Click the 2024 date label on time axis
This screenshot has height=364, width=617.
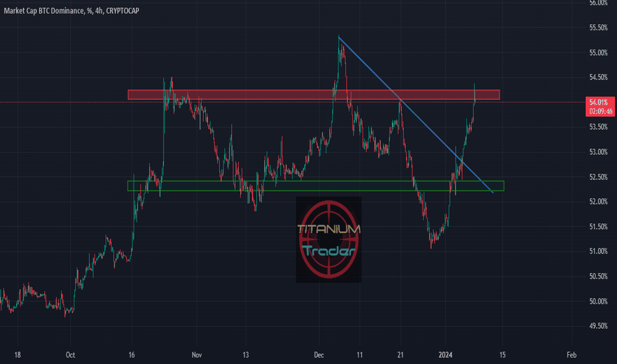click(446, 355)
